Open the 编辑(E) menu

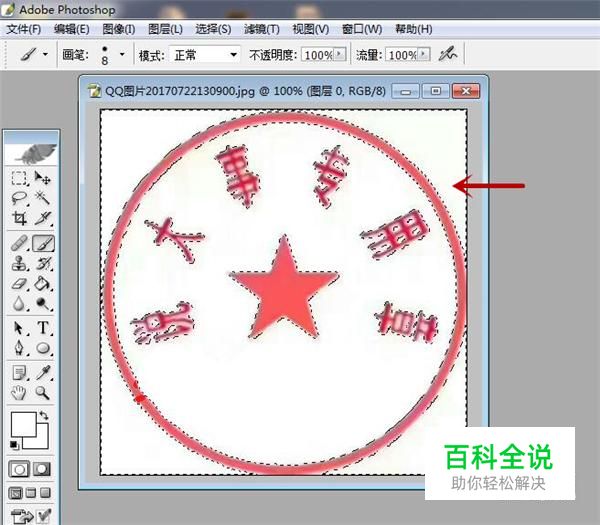[72, 29]
